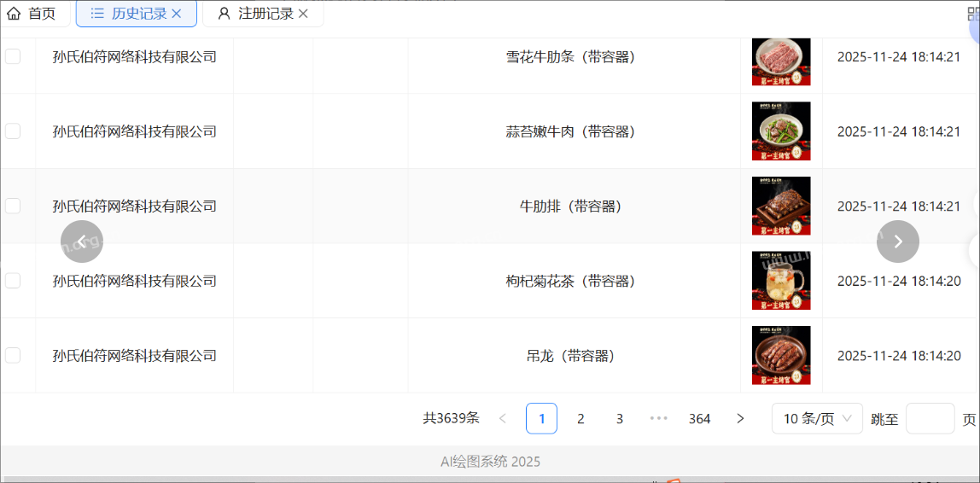Click the list icon on 历史记录 tab

(96, 14)
